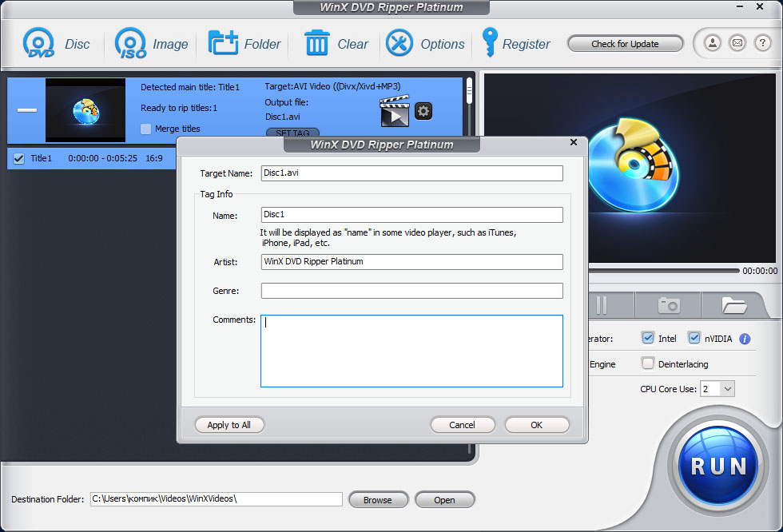Image resolution: width=783 pixels, height=532 pixels.
Task: Start ripping with the RUN button
Action: [x=718, y=466]
